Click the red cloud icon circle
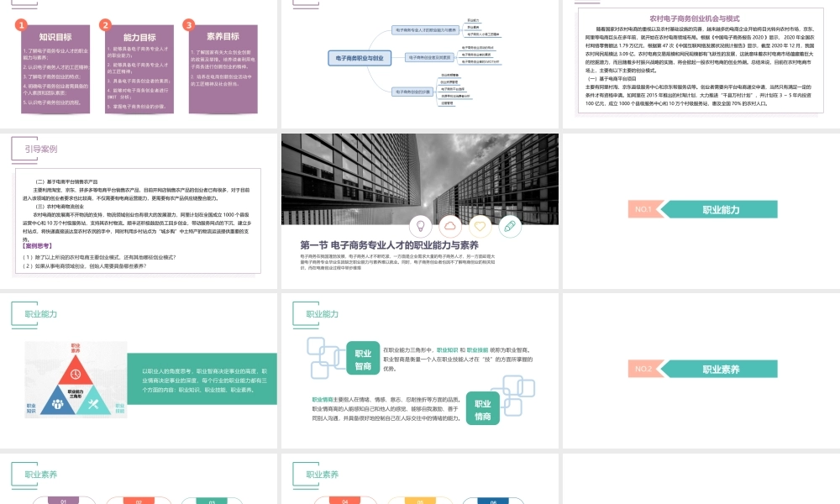This screenshot has width=840, height=504. 449,225
